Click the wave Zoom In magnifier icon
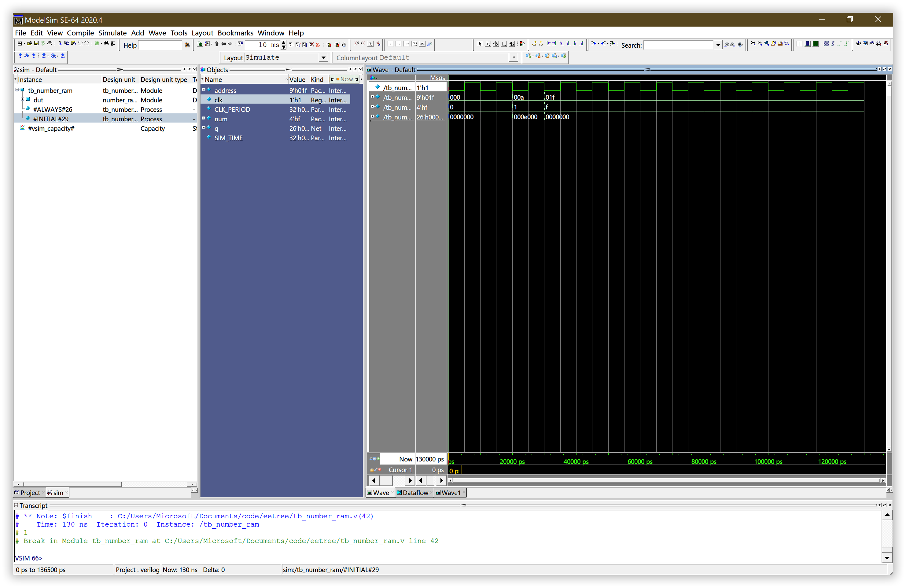This screenshot has height=588, width=906. click(753, 43)
